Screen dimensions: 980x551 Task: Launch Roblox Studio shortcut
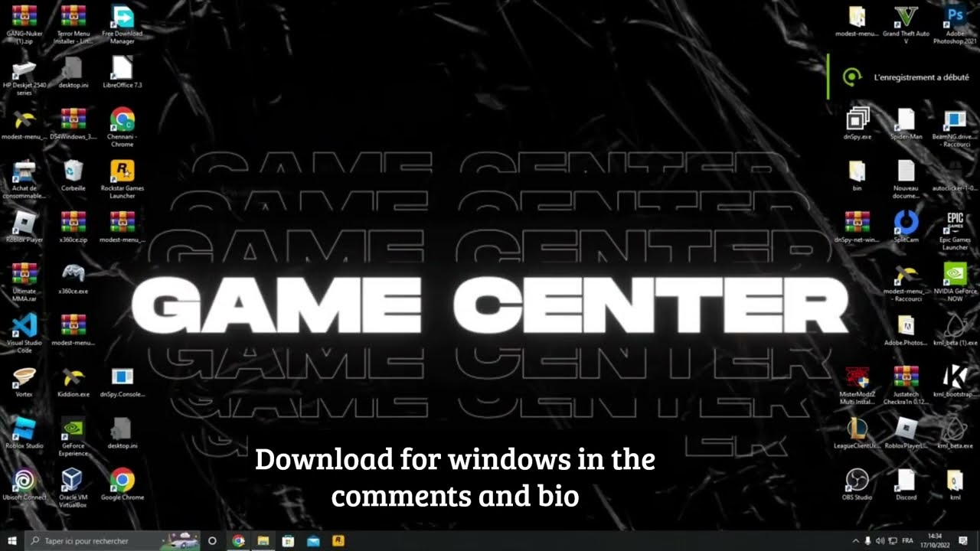24,433
